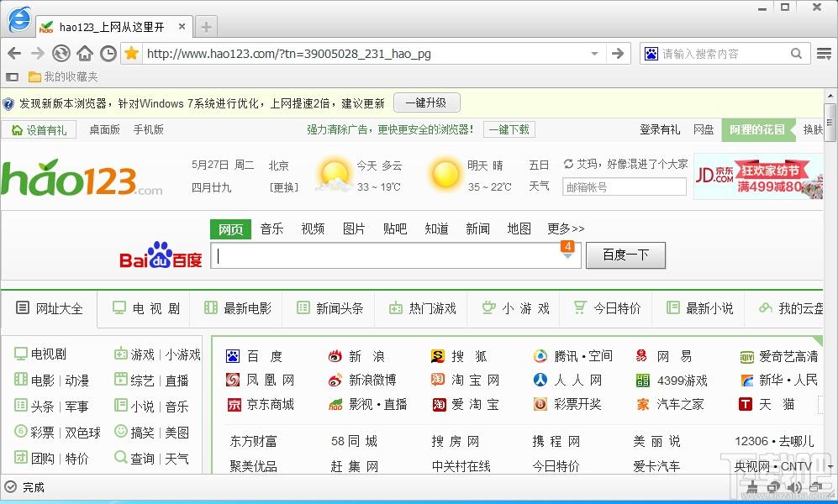Click the hao123 logo
The width and height of the screenshot is (838, 504).
[82, 178]
